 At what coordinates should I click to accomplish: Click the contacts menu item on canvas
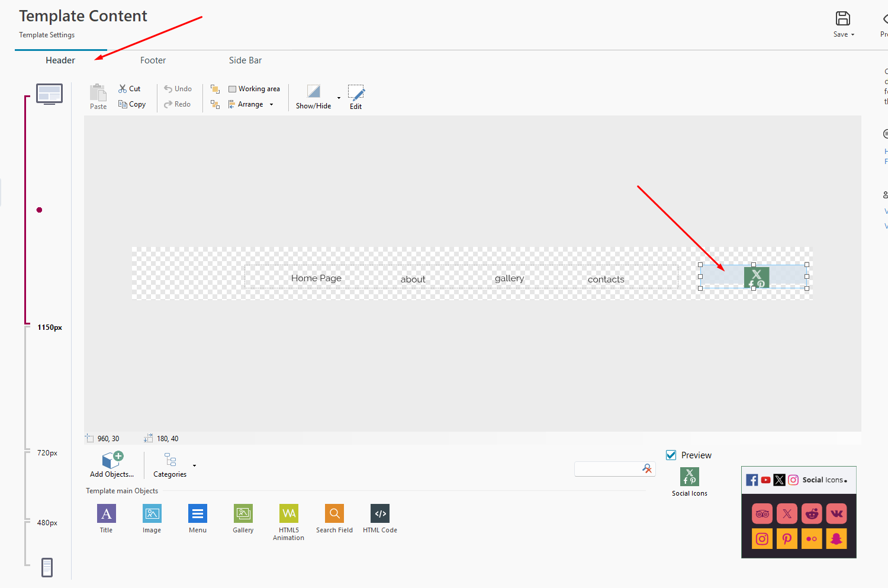[x=606, y=279]
